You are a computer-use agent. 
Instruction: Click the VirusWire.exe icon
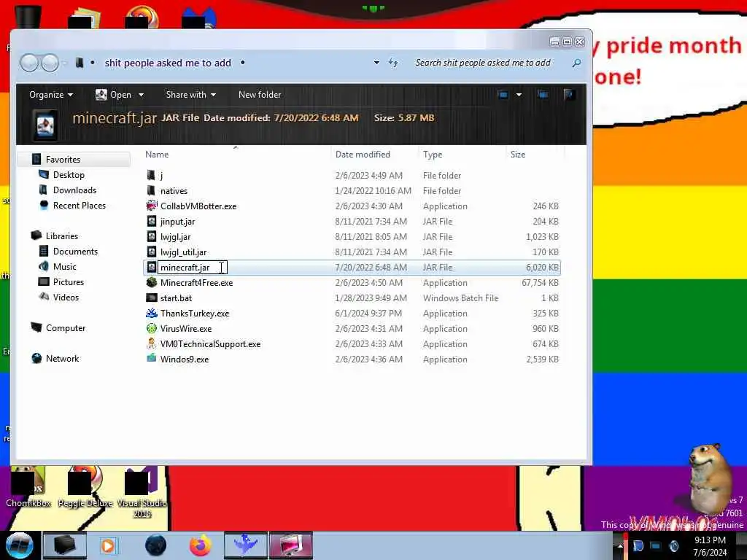[152, 328]
